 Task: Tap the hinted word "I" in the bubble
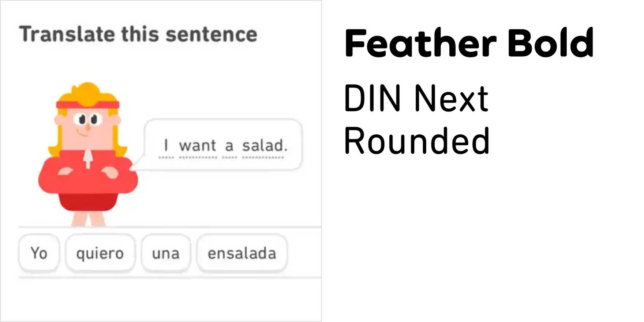167,145
